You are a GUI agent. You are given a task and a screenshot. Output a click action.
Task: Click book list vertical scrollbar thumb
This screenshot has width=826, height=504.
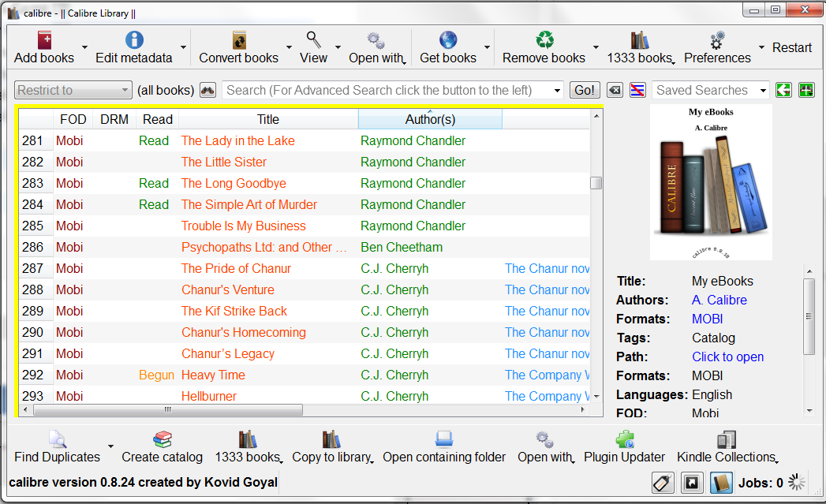[x=596, y=183]
